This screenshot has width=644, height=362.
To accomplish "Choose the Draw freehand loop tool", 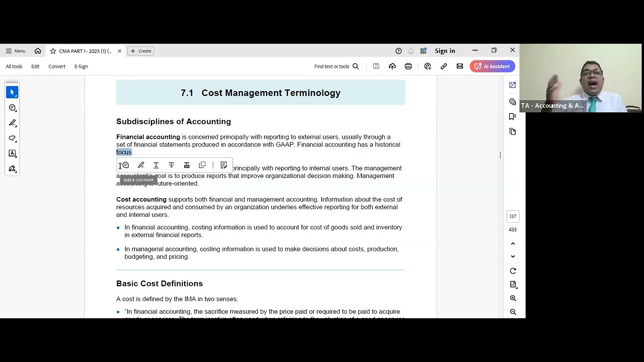I will [13, 138].
